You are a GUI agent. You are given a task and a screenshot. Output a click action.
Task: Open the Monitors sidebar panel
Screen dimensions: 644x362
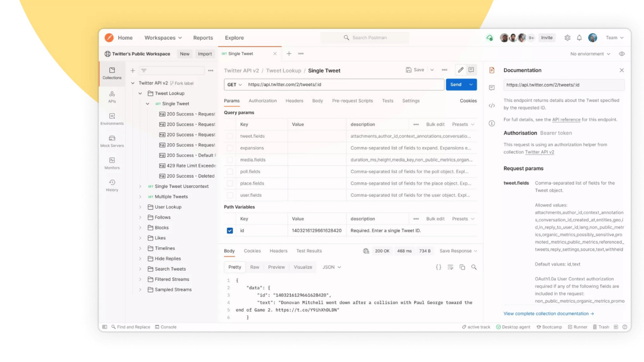(x=112, y=163)
